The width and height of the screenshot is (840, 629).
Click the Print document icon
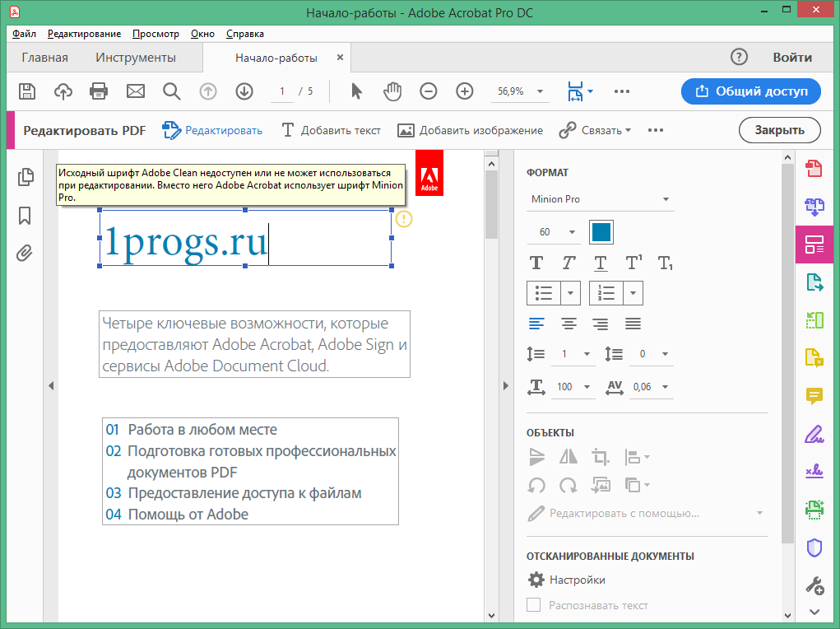99,91
